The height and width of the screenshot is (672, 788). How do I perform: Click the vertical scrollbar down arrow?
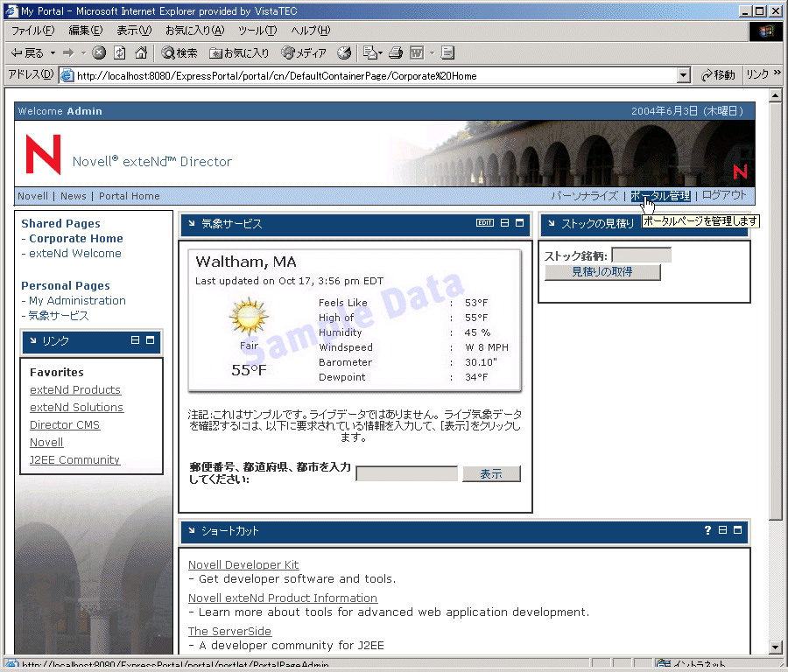[776, 647]
